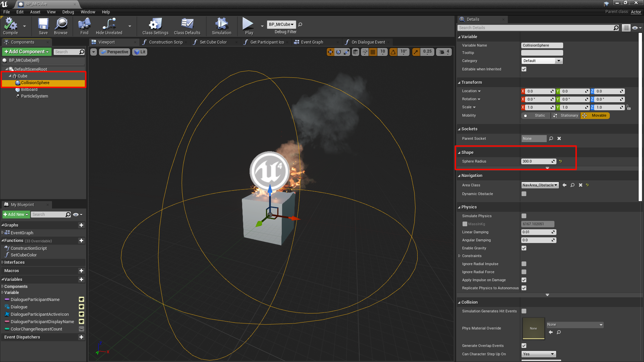Set mobility to Movable
Image resolution: width=644 pixels, height=362 pixels.
click(x=595, y=116)
